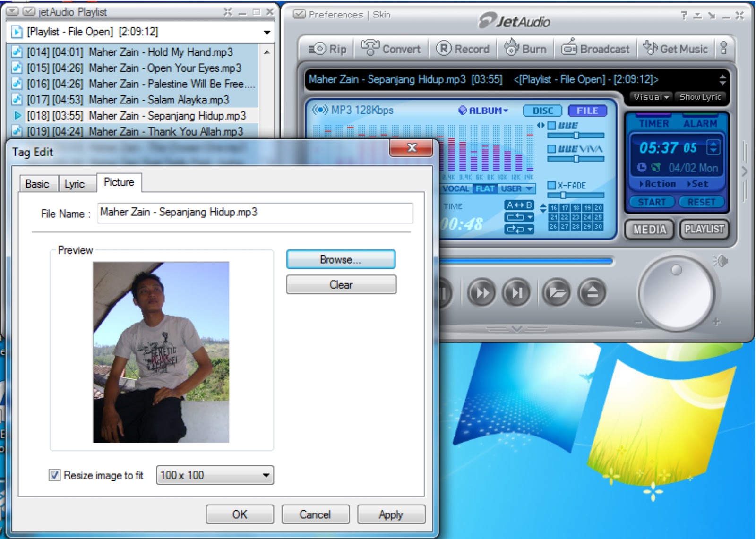Skip to the next track
Screen dimensions: 756x539
point(516,293)
